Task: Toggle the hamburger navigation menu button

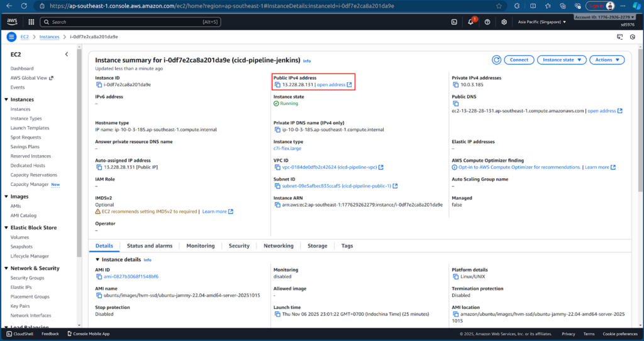Action: (x=11, y=37)
